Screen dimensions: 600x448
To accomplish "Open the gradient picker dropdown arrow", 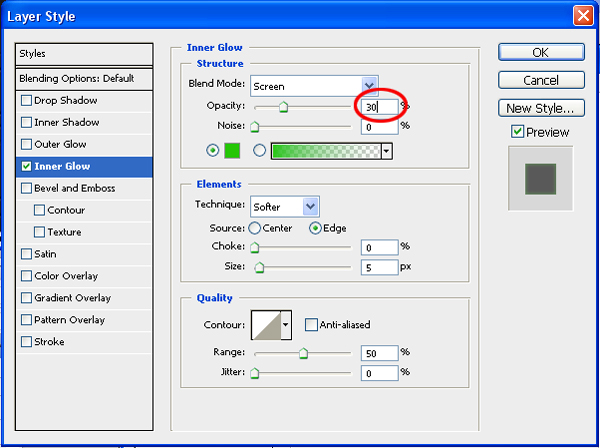I will point(386,152).
